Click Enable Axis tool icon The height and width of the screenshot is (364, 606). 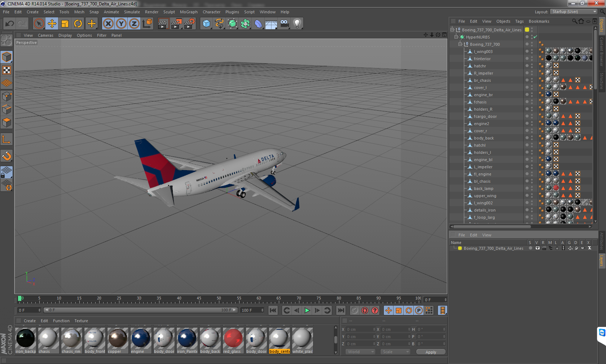pyautogui.click(x=7, y=139)
